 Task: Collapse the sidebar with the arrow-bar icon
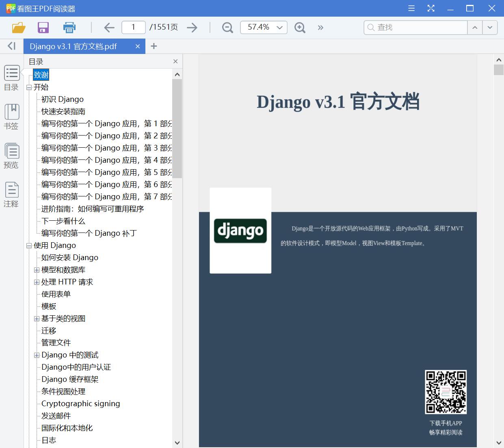pos(12,46)
